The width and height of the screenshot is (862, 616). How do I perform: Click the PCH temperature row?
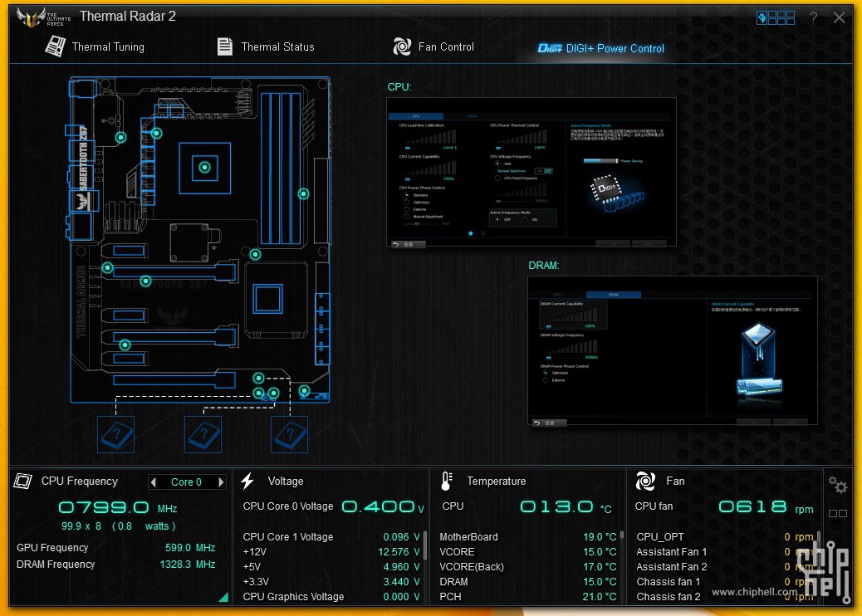click(528, 596)
